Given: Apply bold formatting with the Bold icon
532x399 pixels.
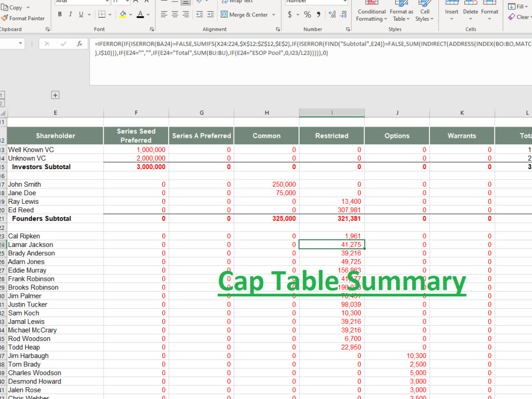Looking at the screenshot, I should tap(60, 14).
